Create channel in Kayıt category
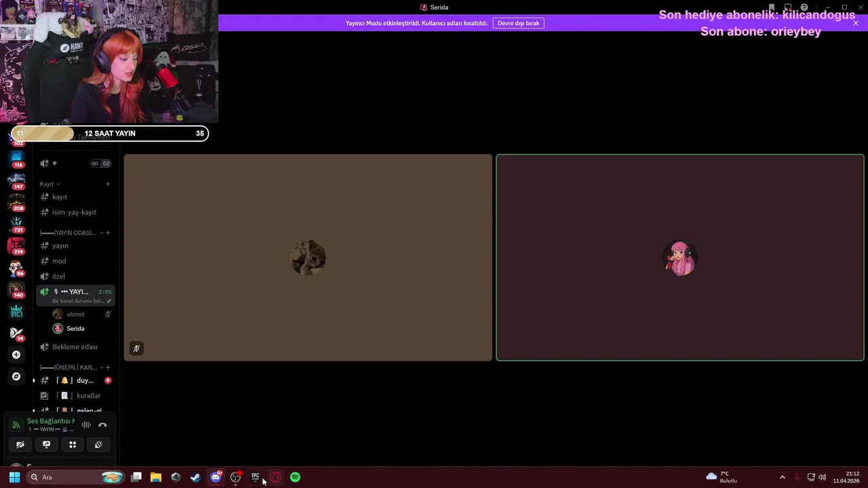Screen dimensions: 868x488 (x=108, y=184)
